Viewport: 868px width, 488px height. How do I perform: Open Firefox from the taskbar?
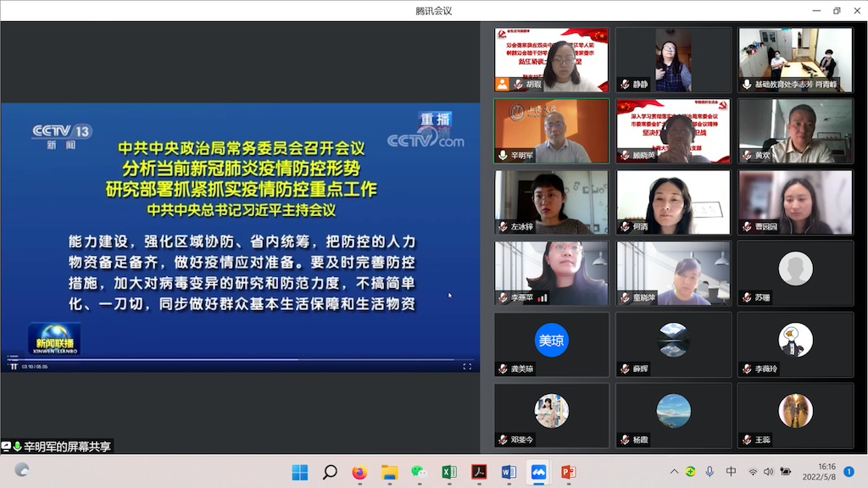pyautogui.click(x=359, y=472)
